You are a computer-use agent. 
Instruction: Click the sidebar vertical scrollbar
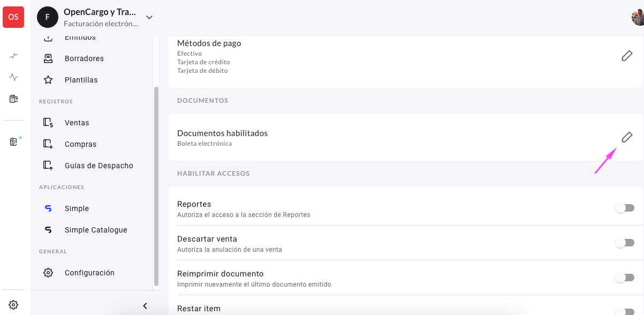[x=156, y=186]
